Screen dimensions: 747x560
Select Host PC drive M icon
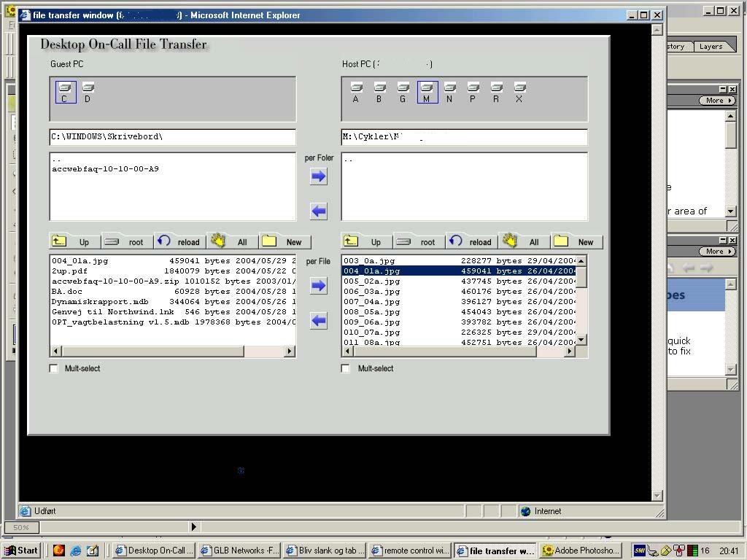(427, 93)
